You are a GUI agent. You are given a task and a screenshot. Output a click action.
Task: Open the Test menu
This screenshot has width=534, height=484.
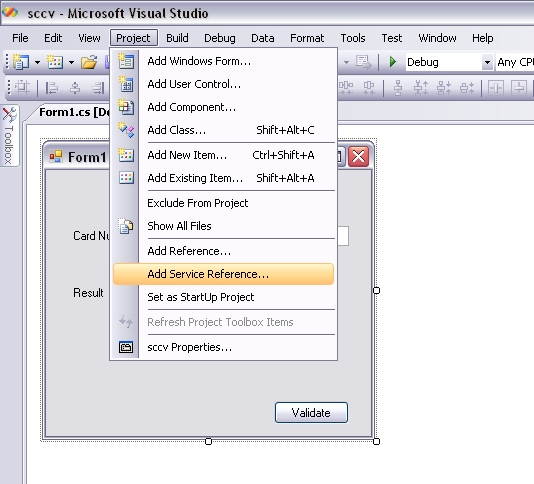click(392, 38)
